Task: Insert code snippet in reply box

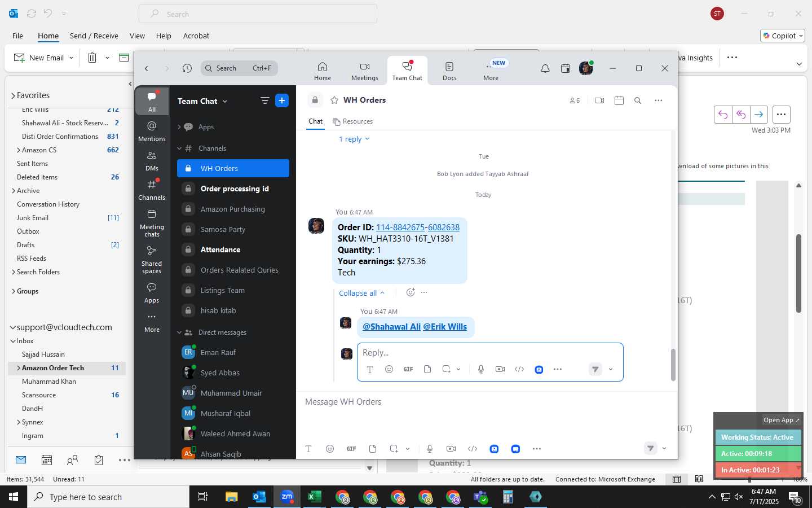Action: [519, 369]
